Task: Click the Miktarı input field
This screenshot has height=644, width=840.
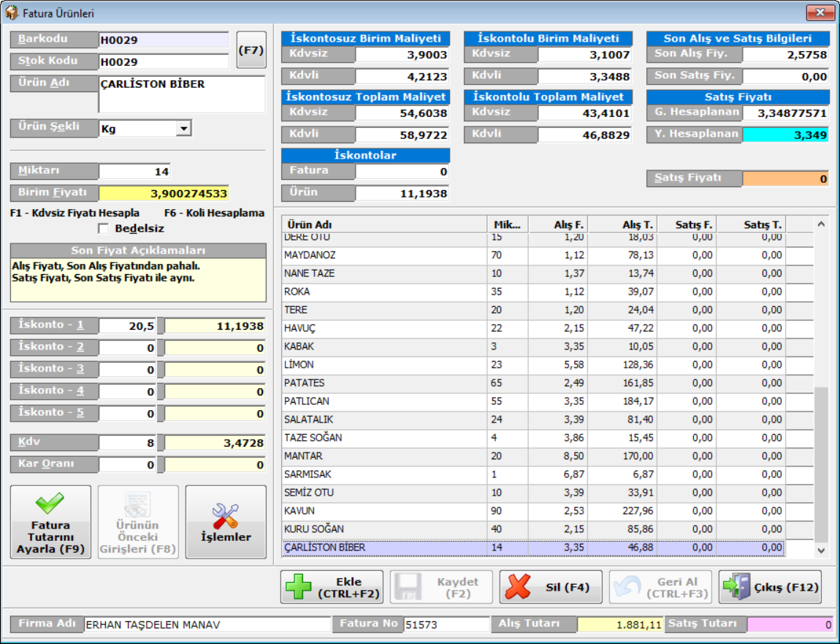Action: 134,172
